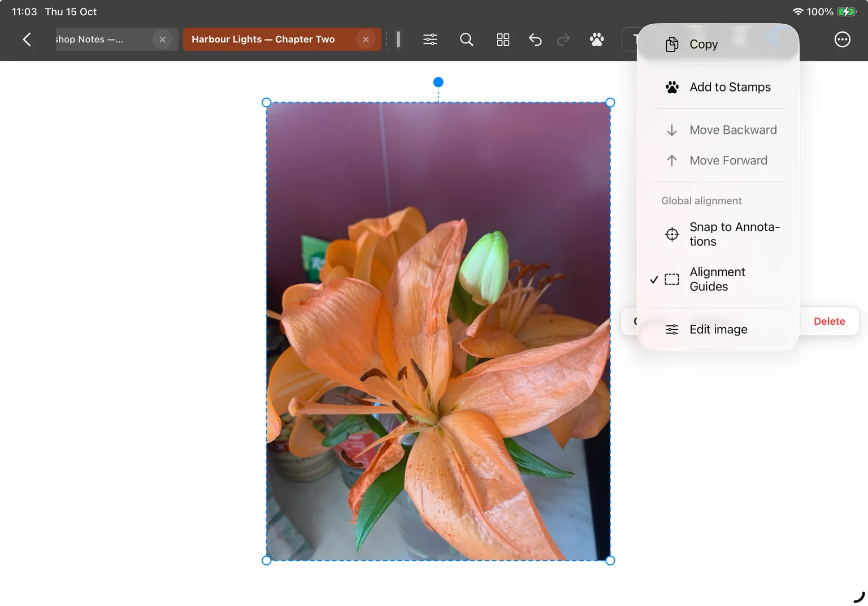Viewport: 868px width, 606px height.
Task: Click the bottom-left resize handle of the image
Action: (x=267, y=560)
